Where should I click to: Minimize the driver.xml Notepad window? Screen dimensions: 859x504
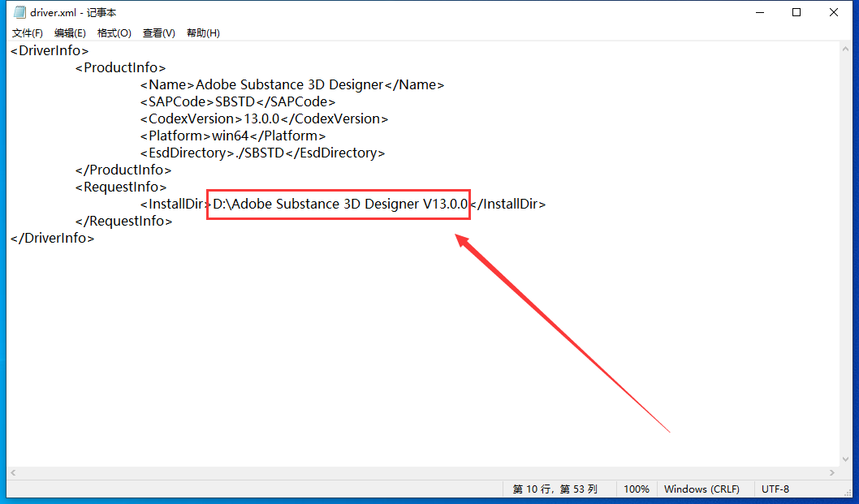(760, 12)
